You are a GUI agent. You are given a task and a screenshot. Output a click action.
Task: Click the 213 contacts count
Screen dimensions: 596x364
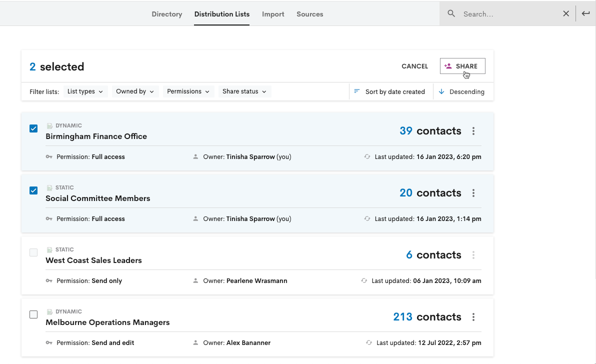427,316
